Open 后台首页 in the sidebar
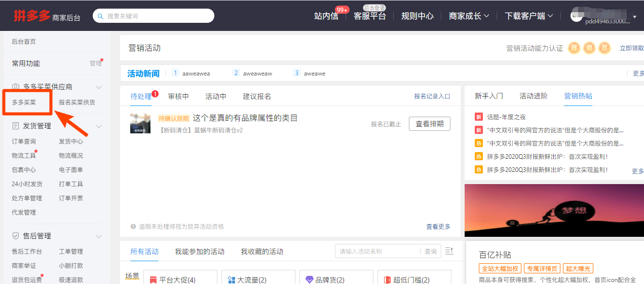This screenshot has height=284, width=644. click(x=24, y=42)
